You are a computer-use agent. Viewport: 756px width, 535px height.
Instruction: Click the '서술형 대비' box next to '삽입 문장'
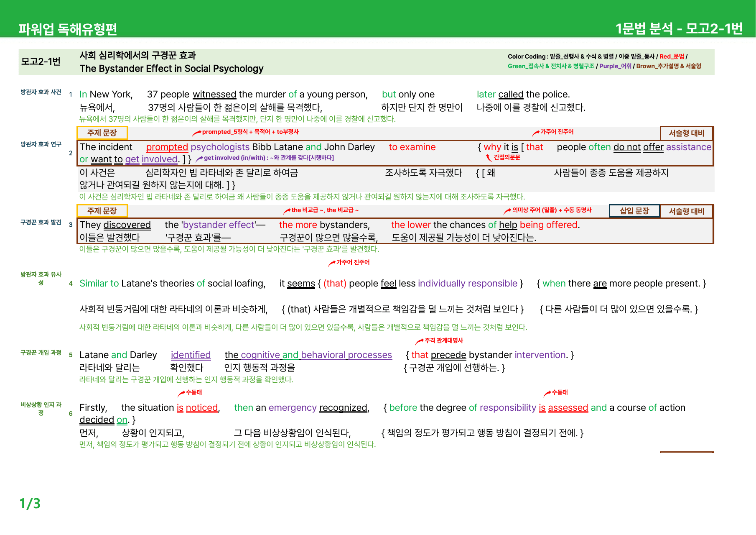[x=687, y=211]
